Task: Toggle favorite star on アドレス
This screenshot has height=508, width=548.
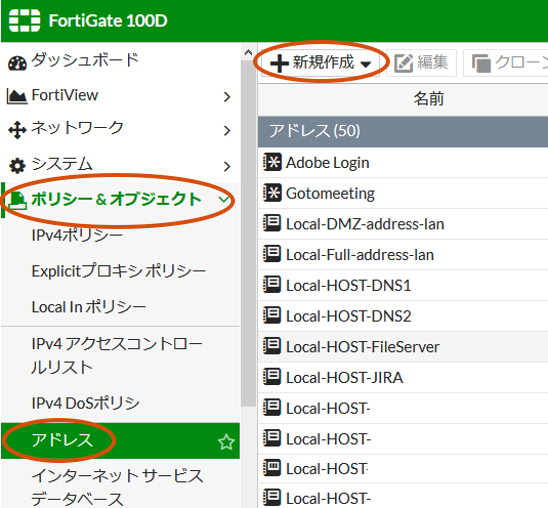Action: click(226, 442)
